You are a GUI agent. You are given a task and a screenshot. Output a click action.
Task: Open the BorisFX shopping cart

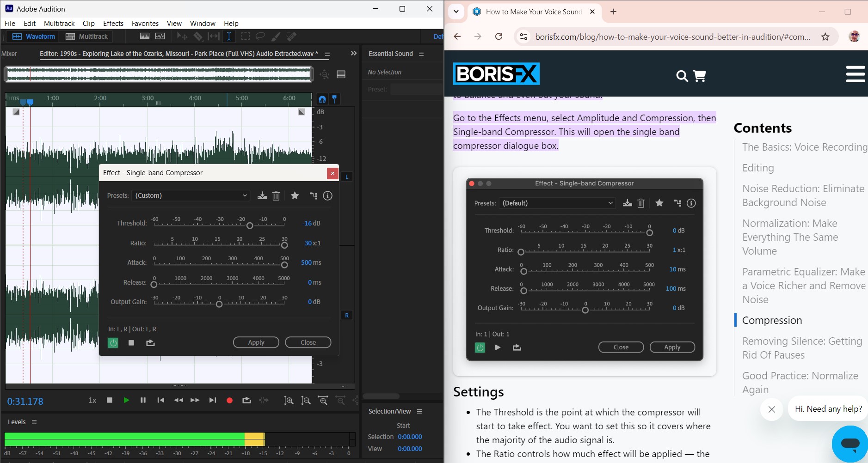click(700, 75)
